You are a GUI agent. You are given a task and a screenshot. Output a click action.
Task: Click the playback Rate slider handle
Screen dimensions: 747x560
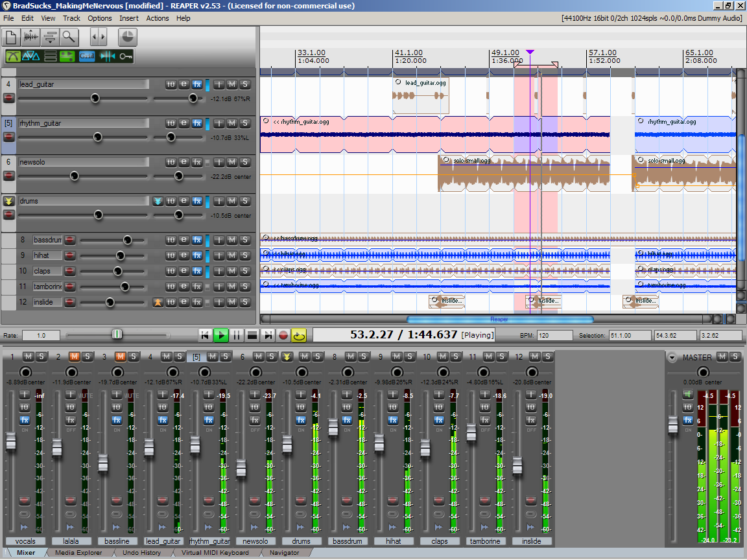tap(117, 334)
